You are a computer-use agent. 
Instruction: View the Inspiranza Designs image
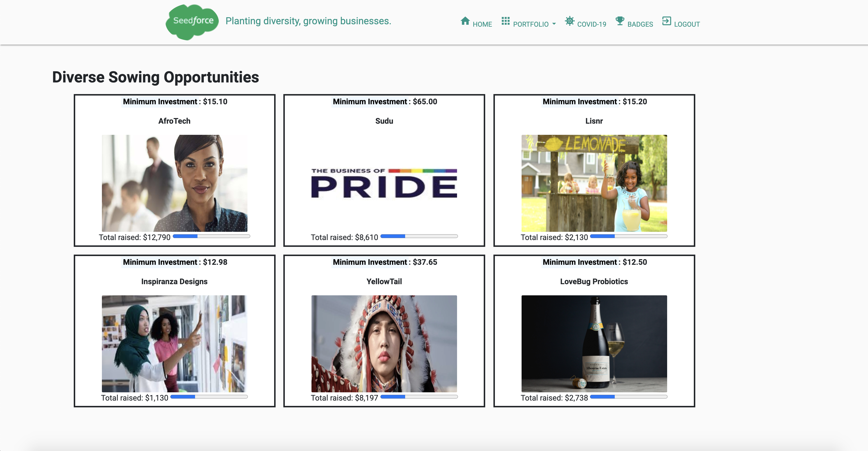click(x=174, y=343)
